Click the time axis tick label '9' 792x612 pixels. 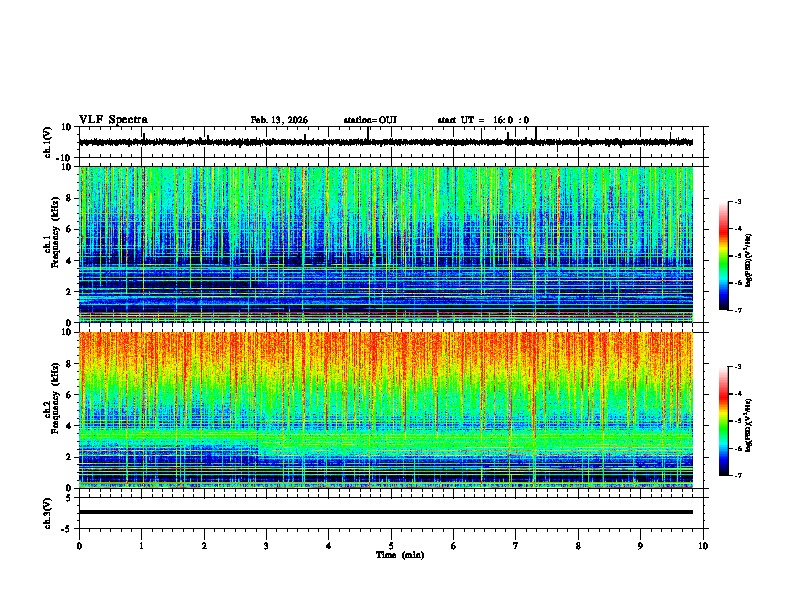tap(640, 546)
